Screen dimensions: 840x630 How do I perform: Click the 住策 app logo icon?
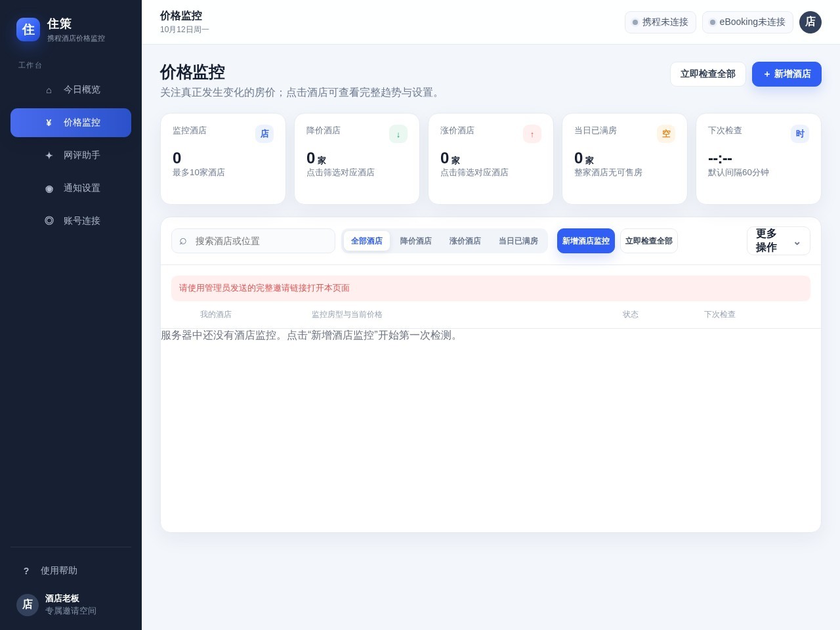tap(28, 30)
